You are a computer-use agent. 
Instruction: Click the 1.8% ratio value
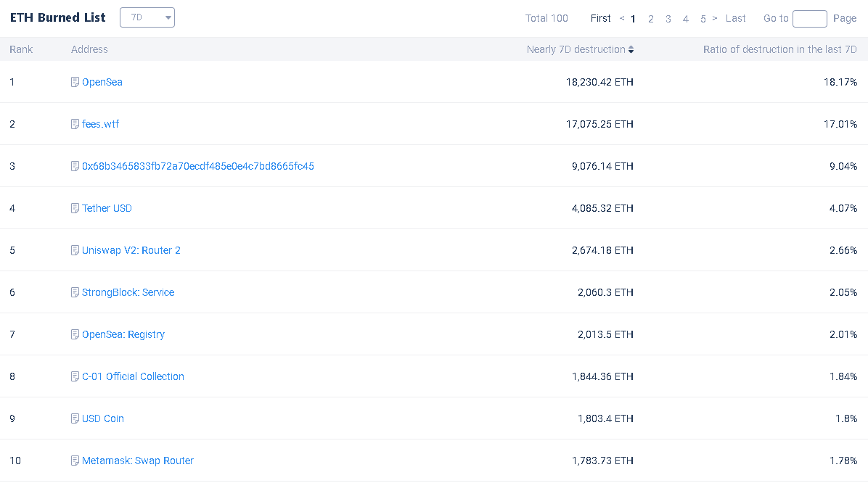[x=846, y=418]
